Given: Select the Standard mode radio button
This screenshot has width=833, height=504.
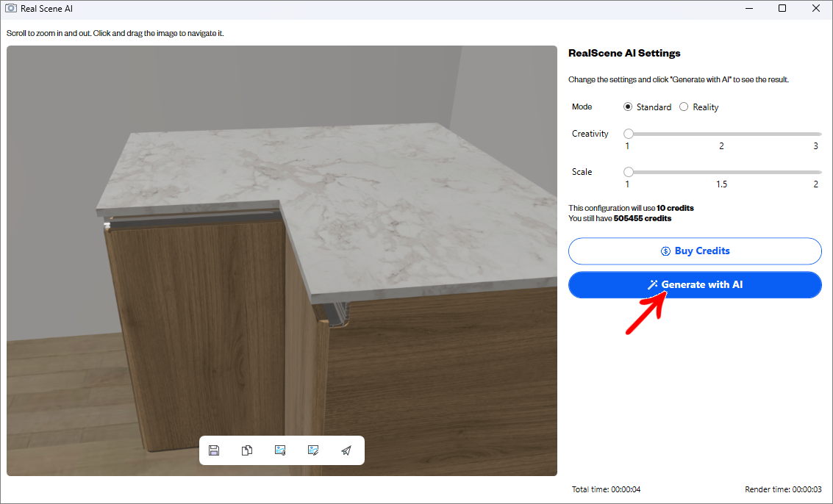Looking at the screenshot, I should (628, 107).
